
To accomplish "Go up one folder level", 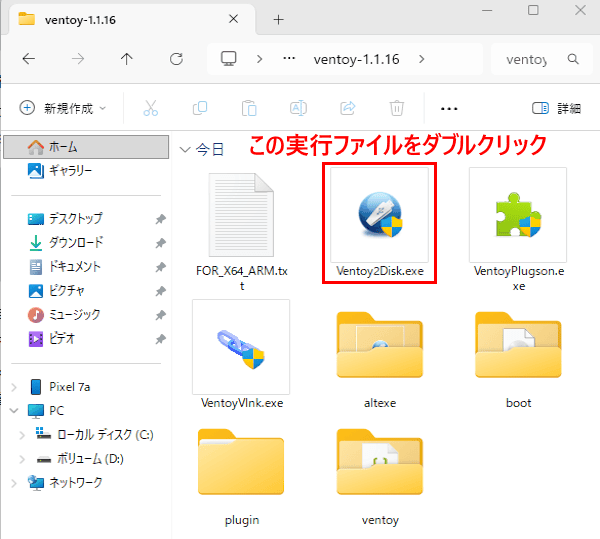I will point(127,59).
